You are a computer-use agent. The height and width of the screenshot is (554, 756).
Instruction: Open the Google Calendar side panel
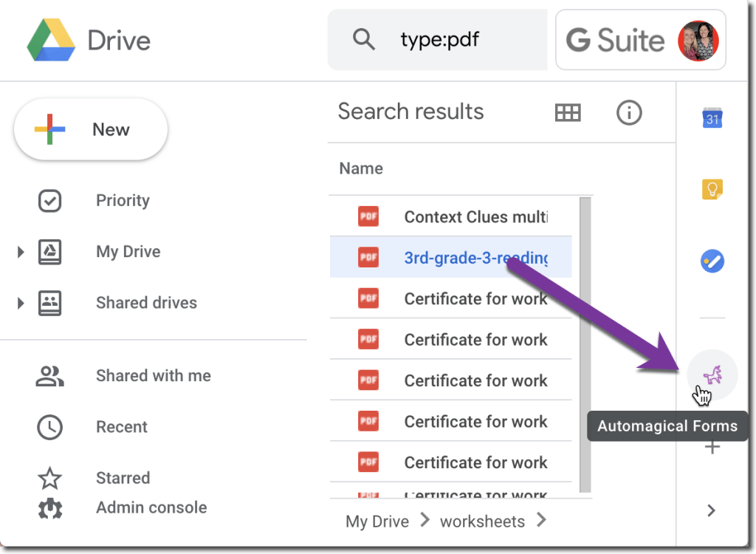coord(712,117)
